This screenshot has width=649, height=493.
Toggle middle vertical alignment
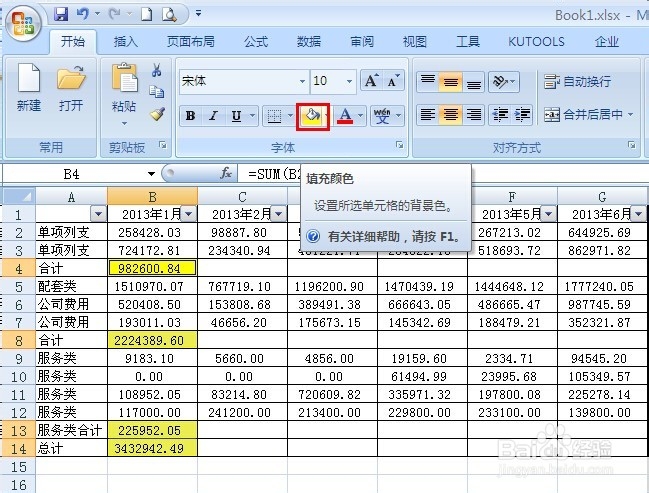coord(450,82)
